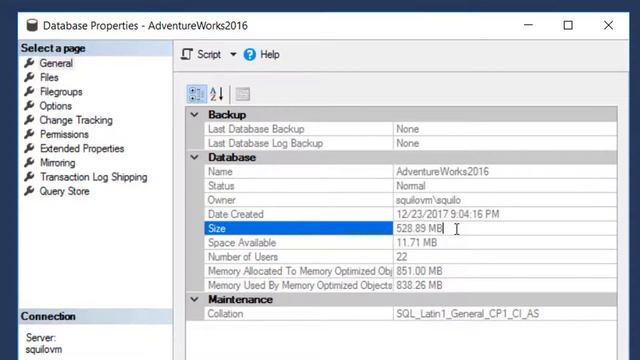The height and width of the screenshot is (360, 640).
Task: Select Memory Used By Memory Optimized Objects row
Action: pos(410,285)
